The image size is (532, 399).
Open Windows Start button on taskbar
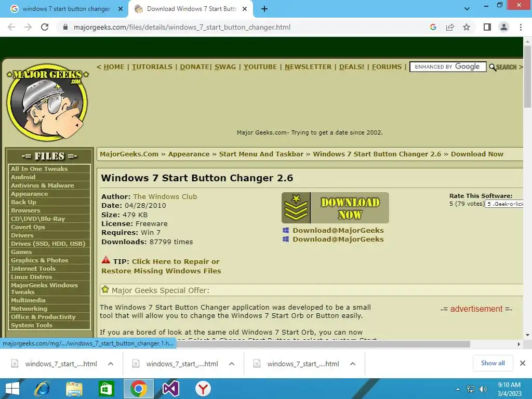tap(12, 389)
